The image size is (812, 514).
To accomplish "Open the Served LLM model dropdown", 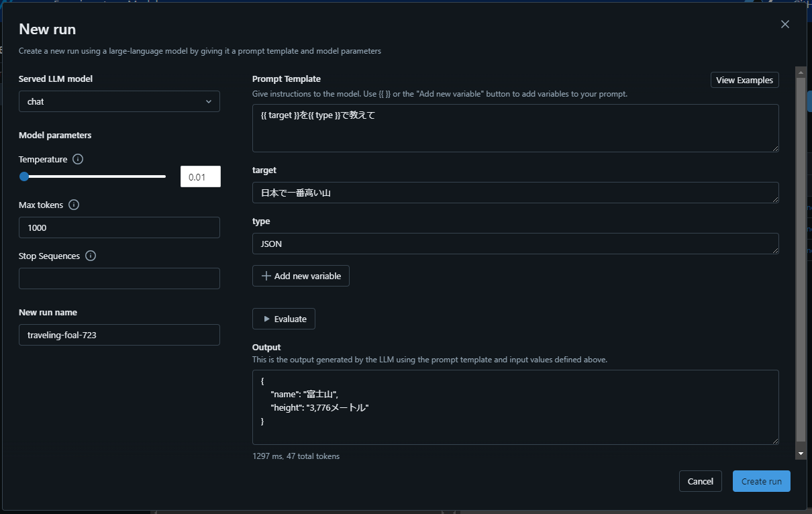I will coord(119,101).
